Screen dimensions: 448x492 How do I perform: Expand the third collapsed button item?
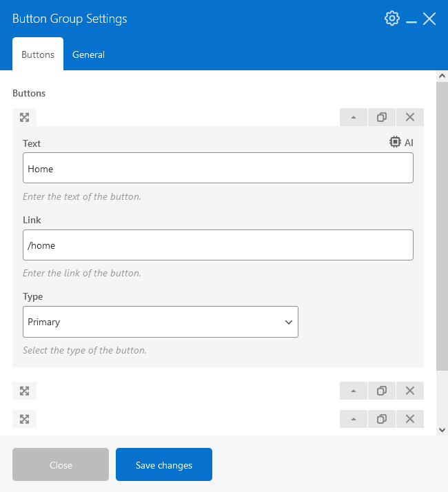(24, 419)
